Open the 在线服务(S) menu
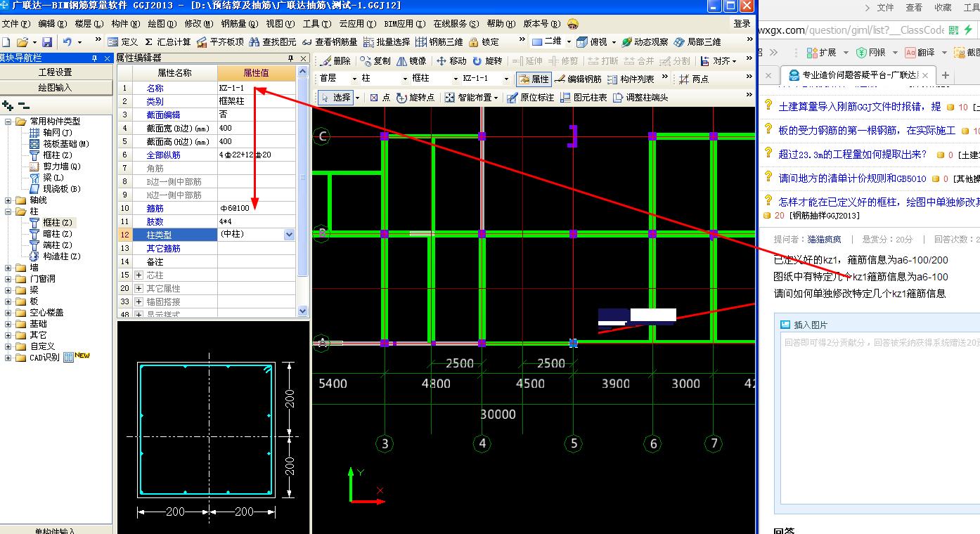 click(x=456, y=24)
